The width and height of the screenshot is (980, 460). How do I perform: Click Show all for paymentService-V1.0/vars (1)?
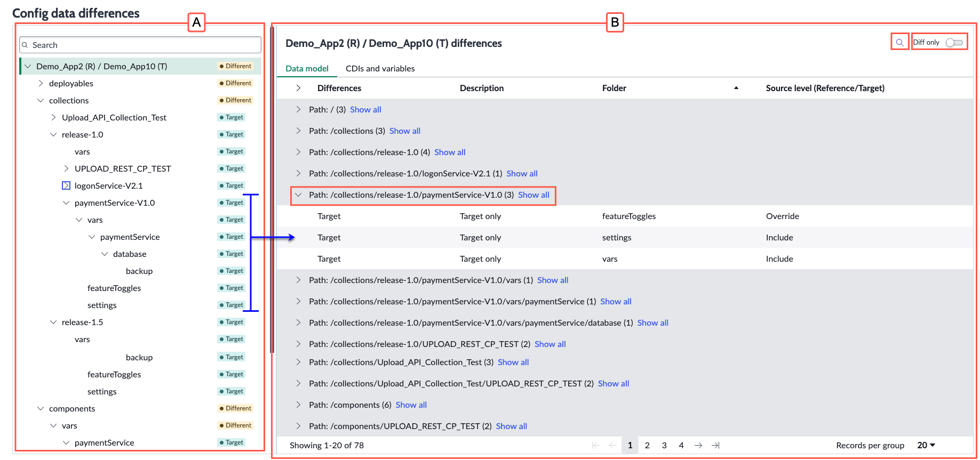[x=553, y=280]
